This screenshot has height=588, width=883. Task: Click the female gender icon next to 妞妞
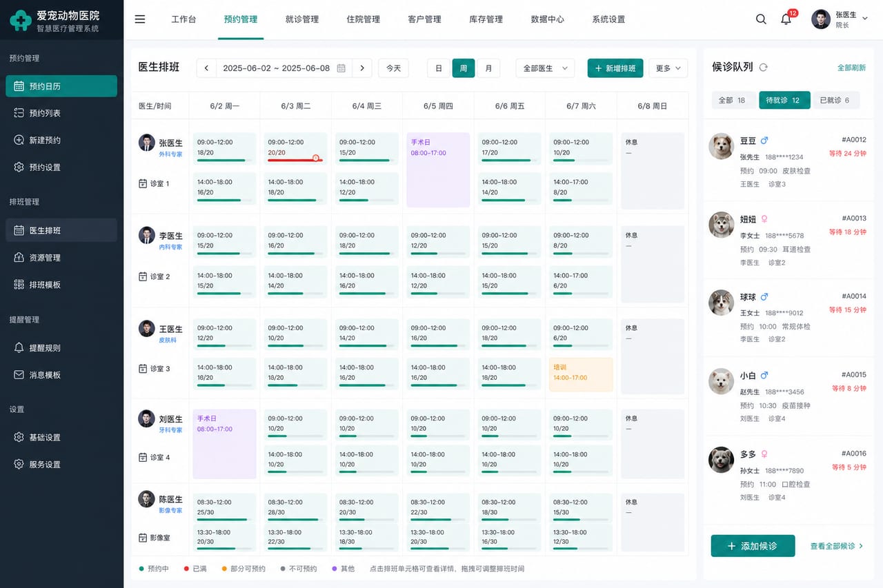764,219
